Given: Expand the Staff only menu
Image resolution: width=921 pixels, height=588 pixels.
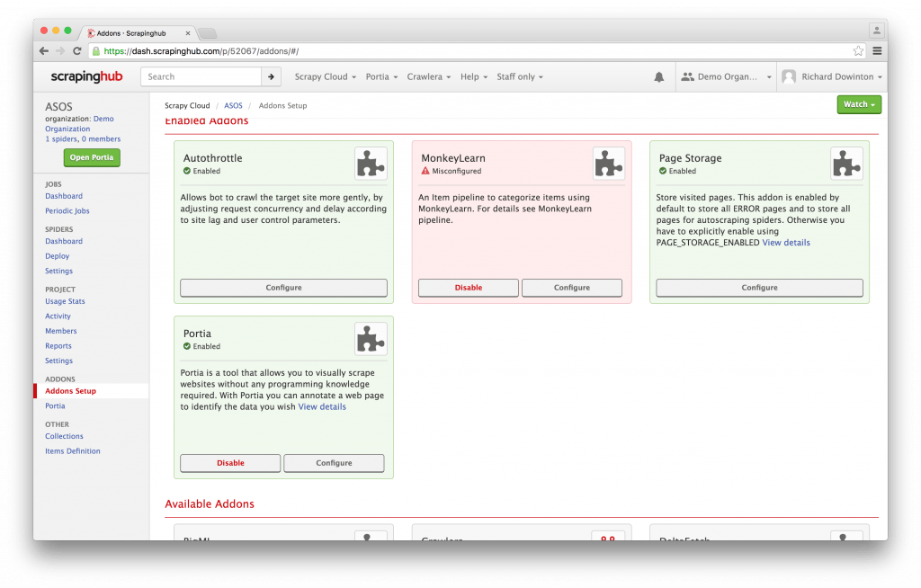Looking at the screenshot, I should click(520, 77).
